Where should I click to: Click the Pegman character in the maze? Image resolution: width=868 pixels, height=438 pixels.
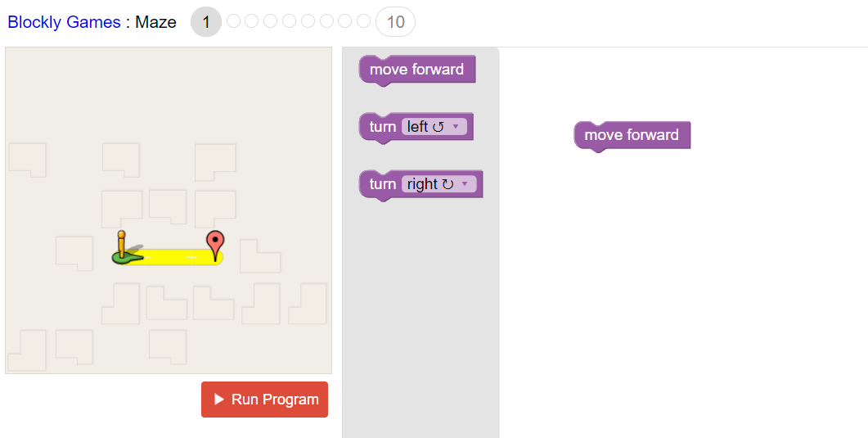(123, 250)
